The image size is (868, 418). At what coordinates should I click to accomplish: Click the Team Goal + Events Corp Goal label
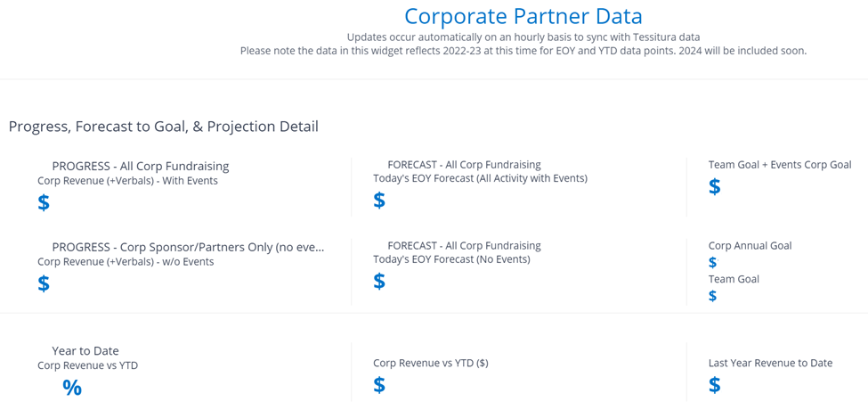[780, 165]
